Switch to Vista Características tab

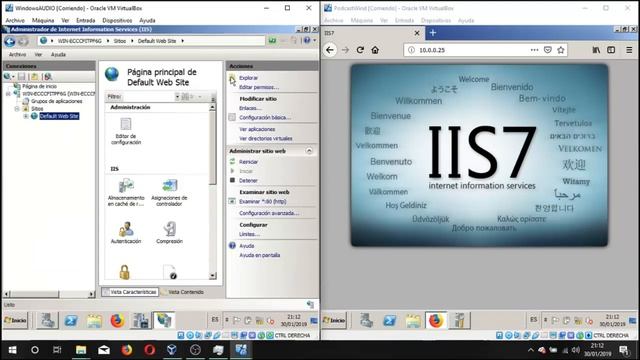[x=130, y=292]
